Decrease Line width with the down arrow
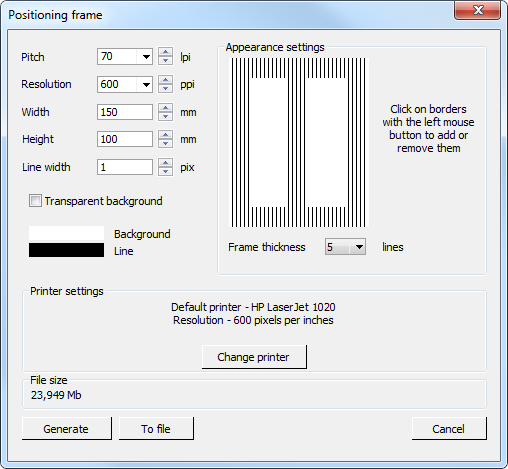 (x=165, y=171)
